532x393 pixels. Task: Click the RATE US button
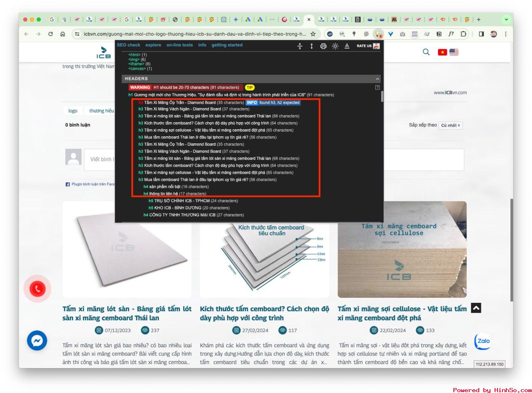click(368, 46)
